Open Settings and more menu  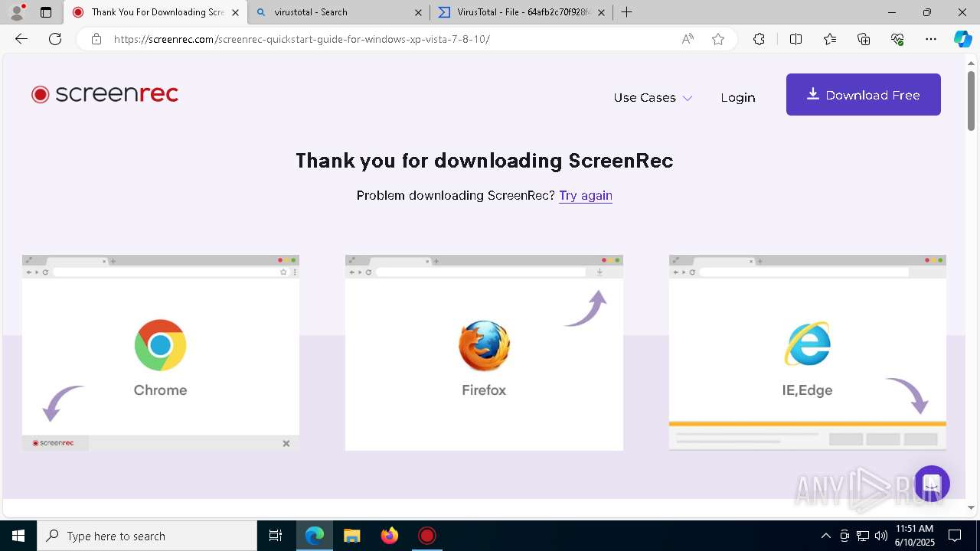coord(931,39)
